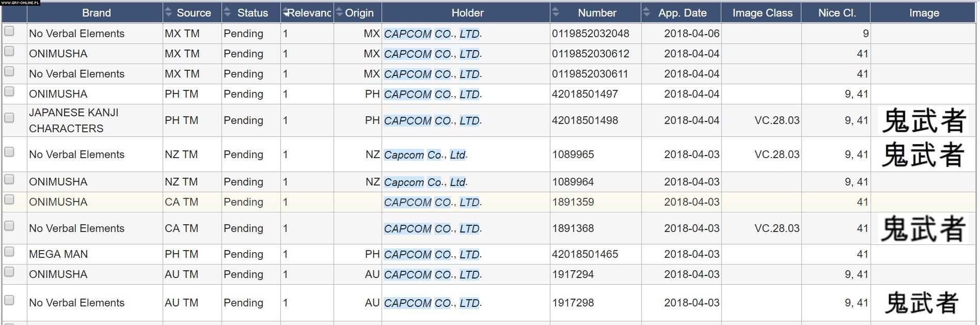Click the sort arrows beside Status header
The image size is (980, 325).
tap(227, 12)
